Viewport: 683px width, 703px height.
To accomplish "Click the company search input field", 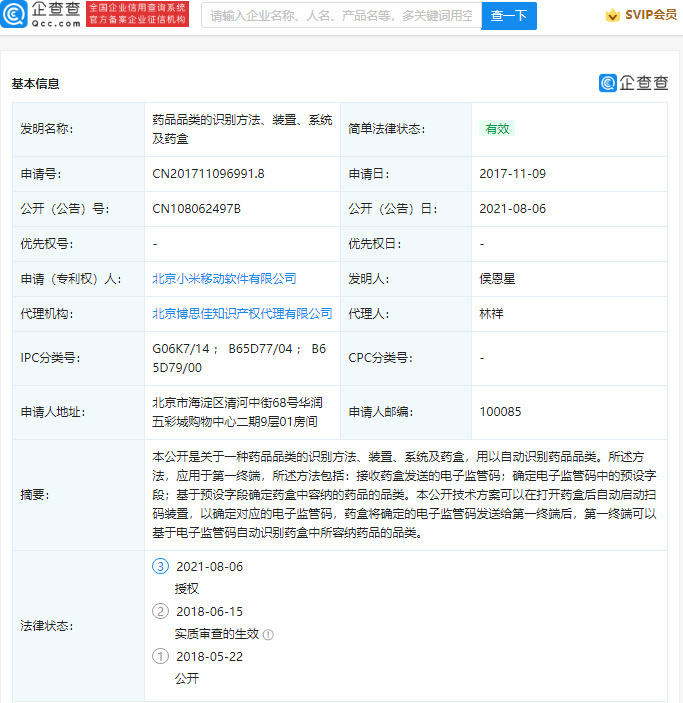I will (x=340, y=16).
